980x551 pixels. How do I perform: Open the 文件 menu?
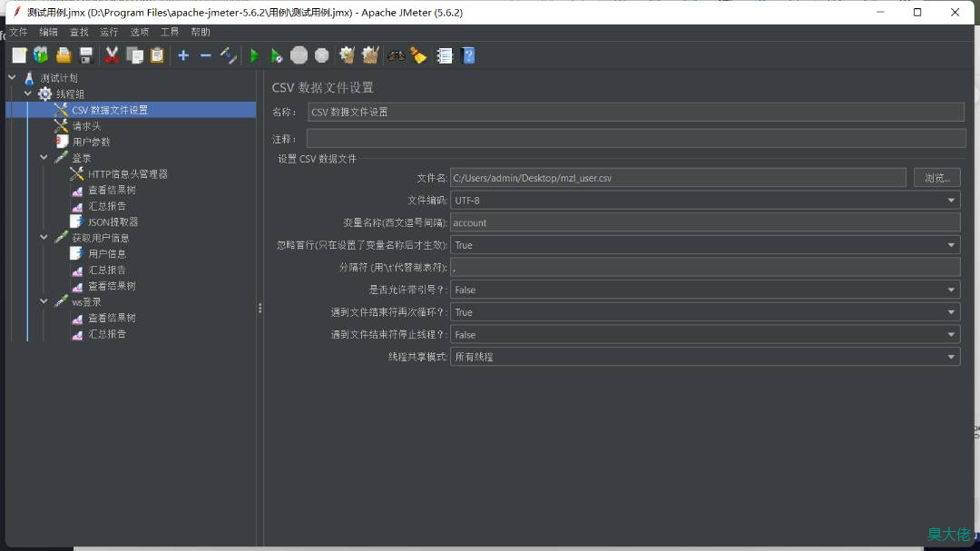pyautogui.click(x=18, y=32)
